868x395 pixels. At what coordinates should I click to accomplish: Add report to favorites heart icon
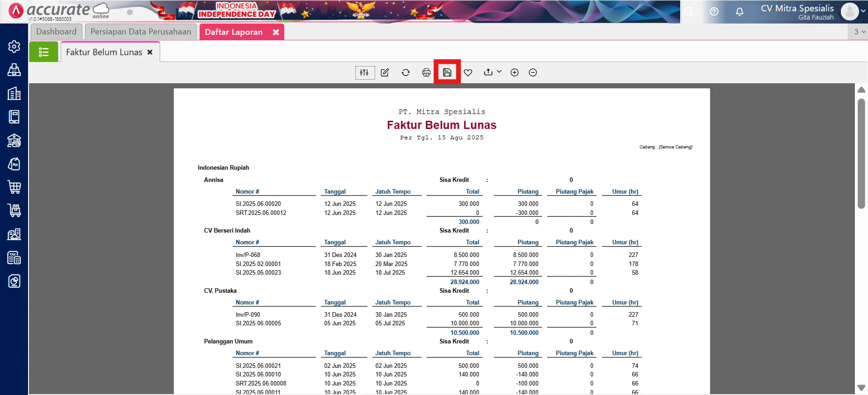[468, 72]
